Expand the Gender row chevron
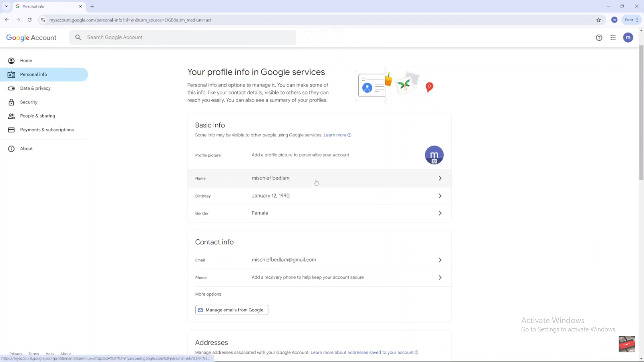Image resolution: width=644 pixels, height=362 pixels. pos(440,213)
